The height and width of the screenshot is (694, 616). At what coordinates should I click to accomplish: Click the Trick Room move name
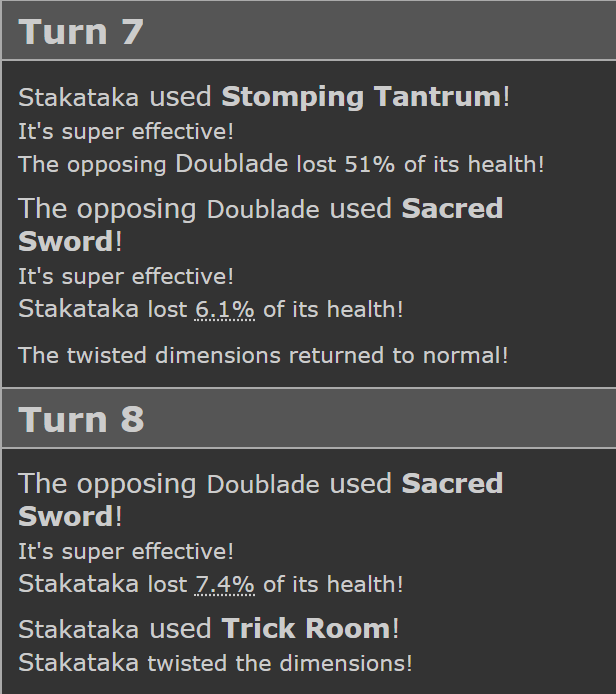point(306,628)
